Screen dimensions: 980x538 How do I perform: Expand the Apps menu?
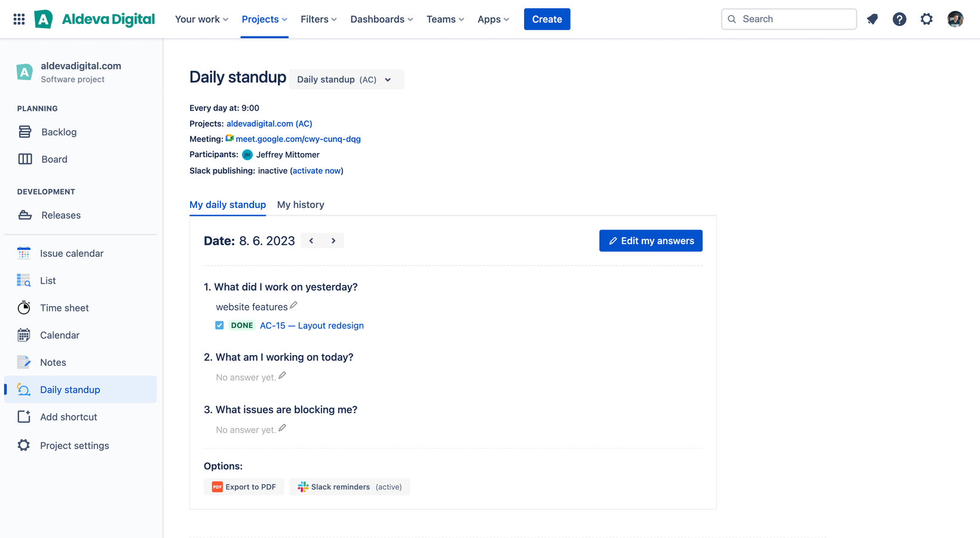point(493,19)
